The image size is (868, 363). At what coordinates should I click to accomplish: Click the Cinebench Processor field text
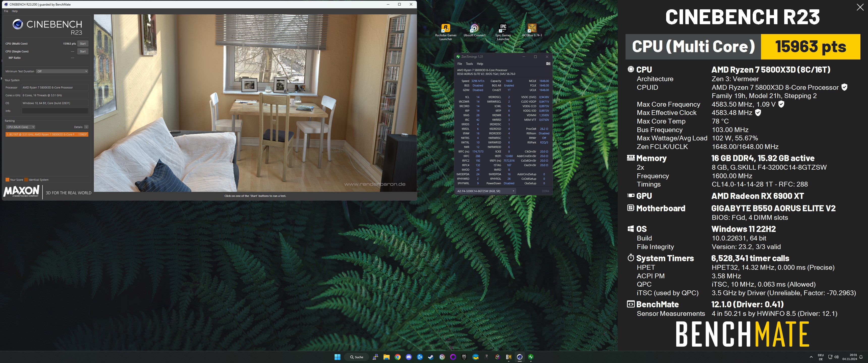point(55,87)
